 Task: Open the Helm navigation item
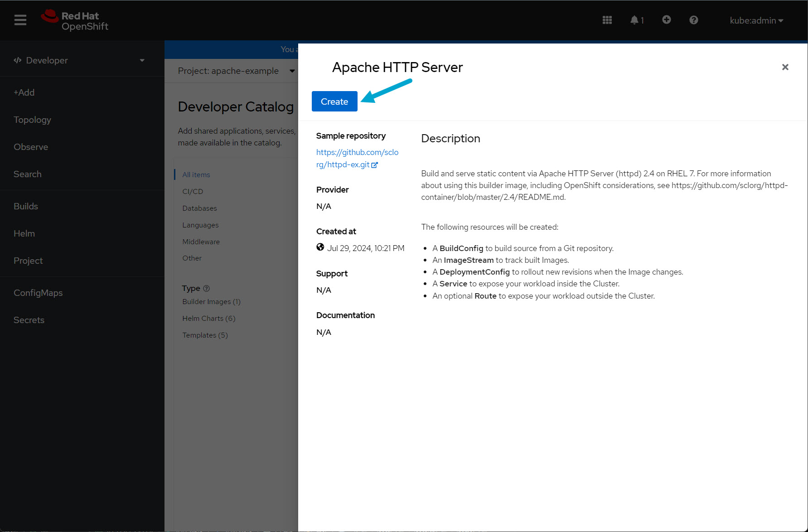(24, 233)
